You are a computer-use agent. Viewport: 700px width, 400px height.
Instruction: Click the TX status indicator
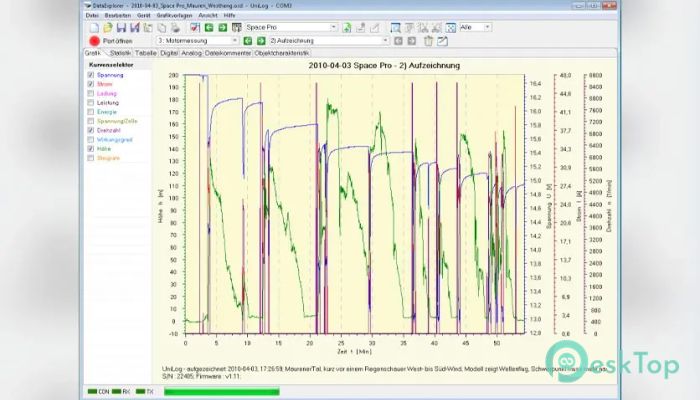click(145, 392)
